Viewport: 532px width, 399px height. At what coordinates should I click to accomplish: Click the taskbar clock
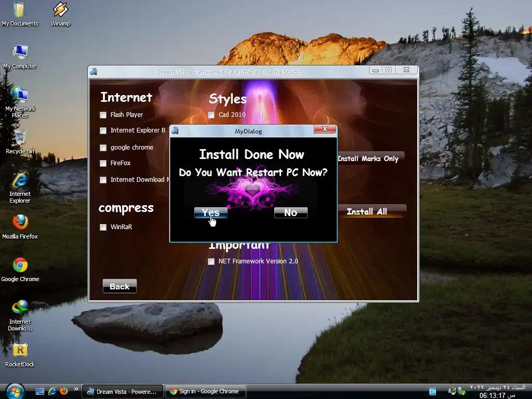point(497,392)
